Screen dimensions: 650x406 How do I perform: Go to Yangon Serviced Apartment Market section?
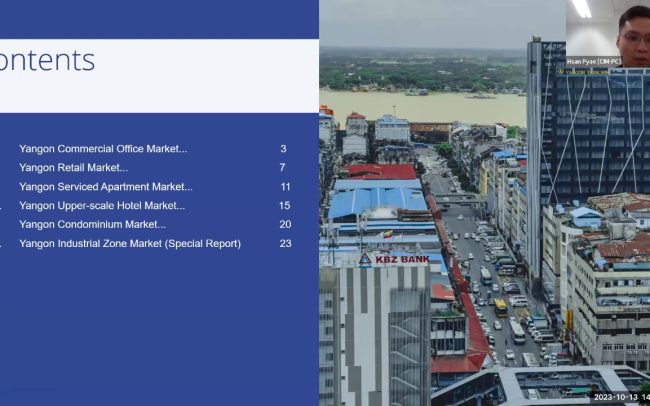[x=106, y=187]
